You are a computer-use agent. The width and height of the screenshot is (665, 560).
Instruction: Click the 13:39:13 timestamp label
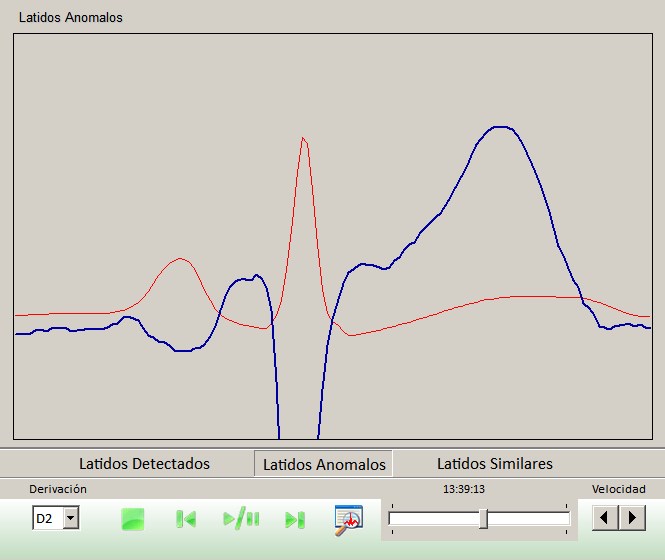click(464, 489)
